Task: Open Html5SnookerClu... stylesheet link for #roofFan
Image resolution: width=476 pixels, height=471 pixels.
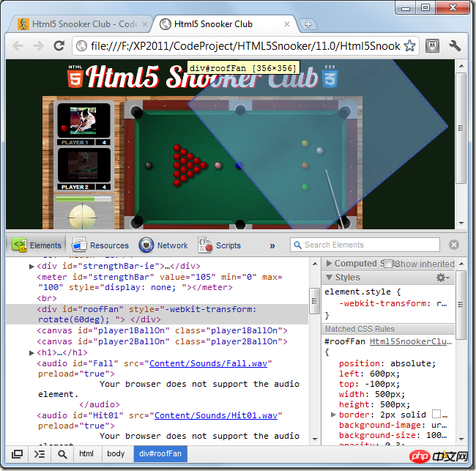Action: 411,341
